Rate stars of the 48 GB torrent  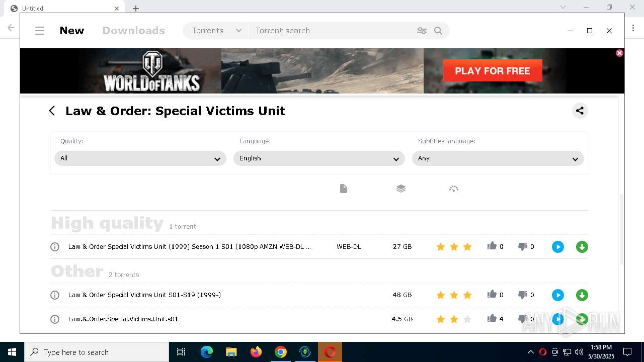pos(454,295)
